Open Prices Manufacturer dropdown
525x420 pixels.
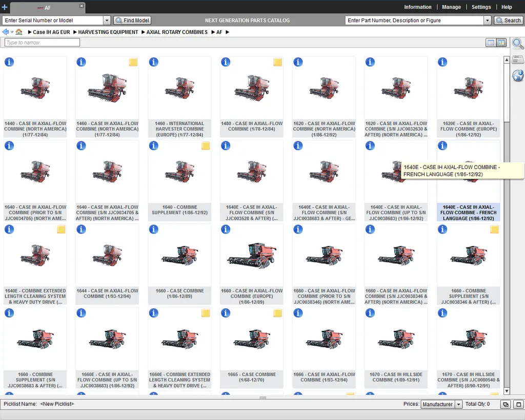click(x=459, y=404)
